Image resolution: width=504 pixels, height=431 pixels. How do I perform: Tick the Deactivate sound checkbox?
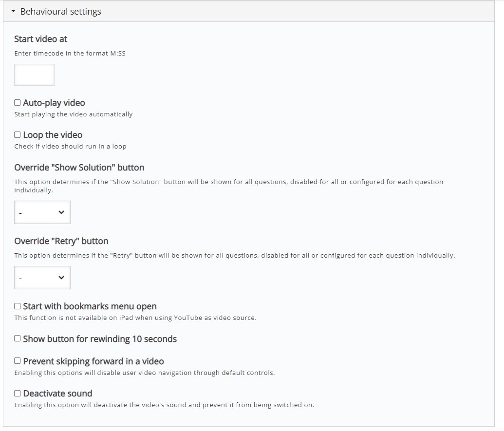click(x=18, y=394)
